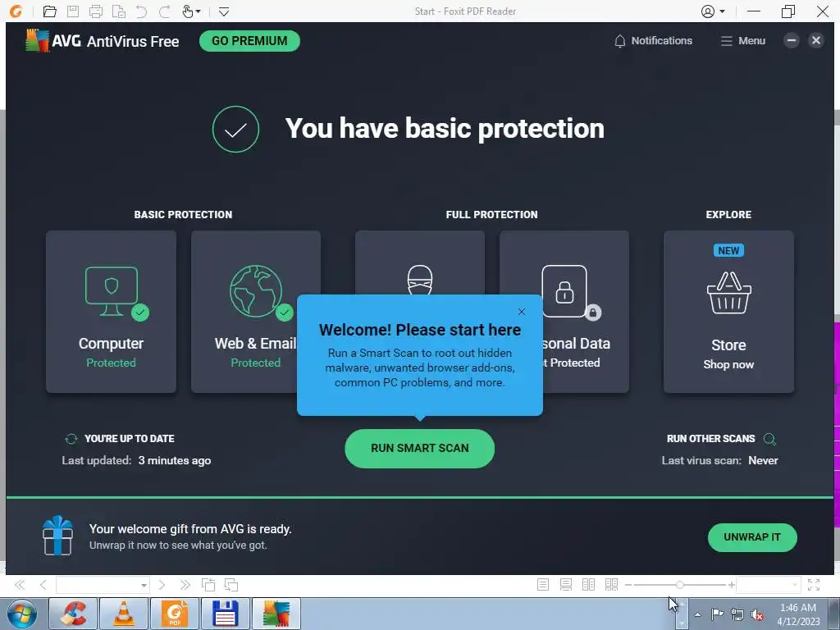The width and height of the screenshot is (840, 630).
Task: Select the Foxit hand tool icon
Action: [x=188, y=11]
